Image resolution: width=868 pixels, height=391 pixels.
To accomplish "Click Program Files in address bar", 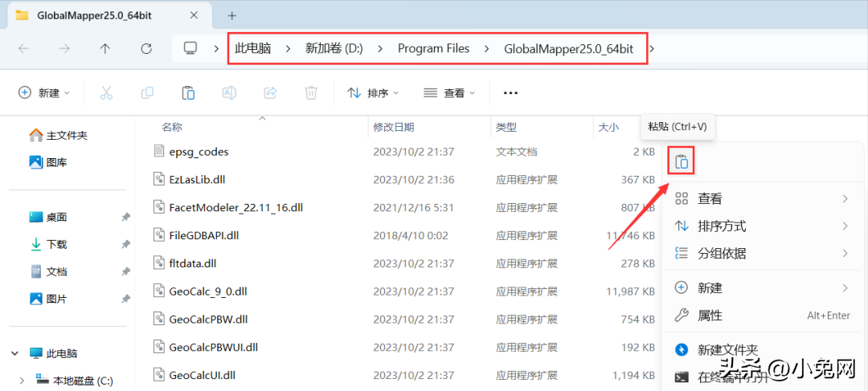I will (433, 49).
